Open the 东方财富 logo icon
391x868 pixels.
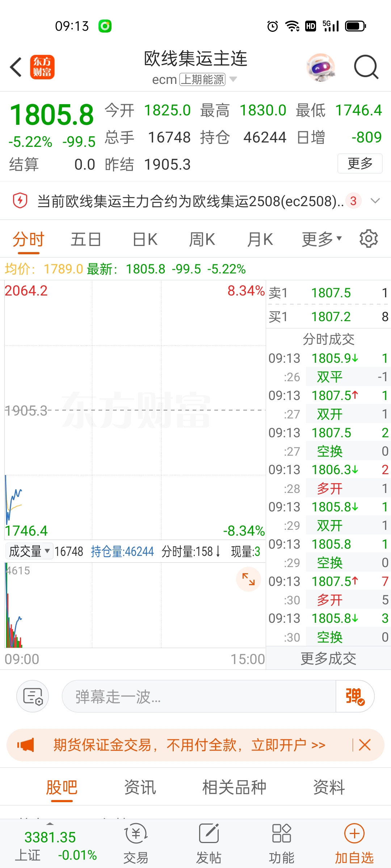click(x=42, y=67)
